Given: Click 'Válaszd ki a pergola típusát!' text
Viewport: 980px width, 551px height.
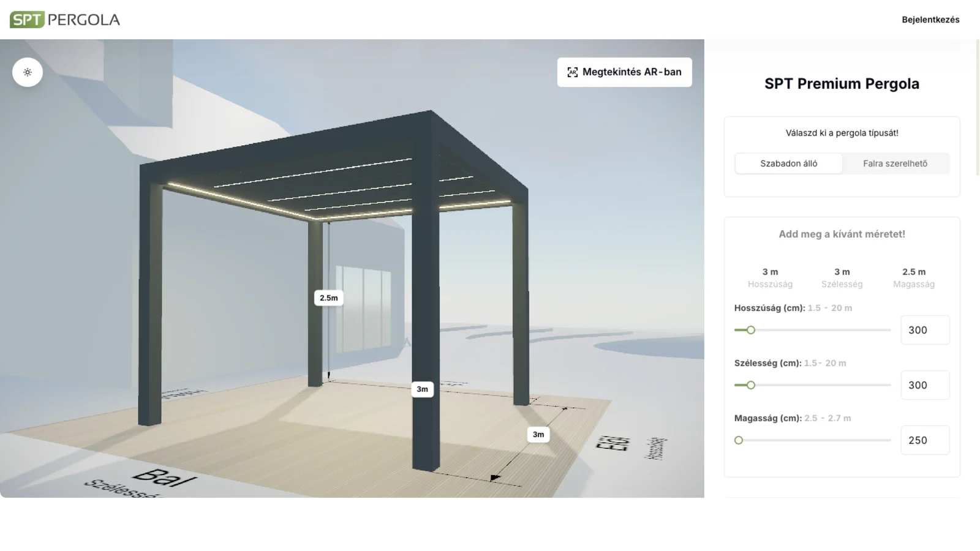Looking at the screenshot, I should coord(842,133).
